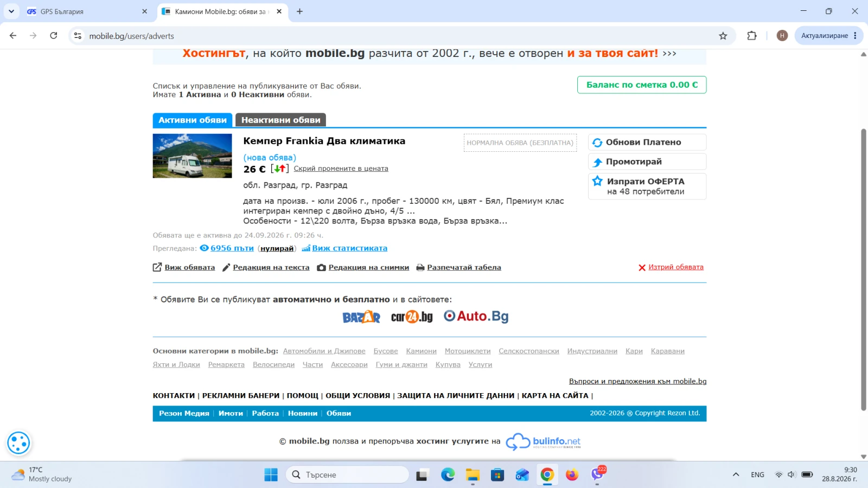Open the Chrome profile avatar

782,36
